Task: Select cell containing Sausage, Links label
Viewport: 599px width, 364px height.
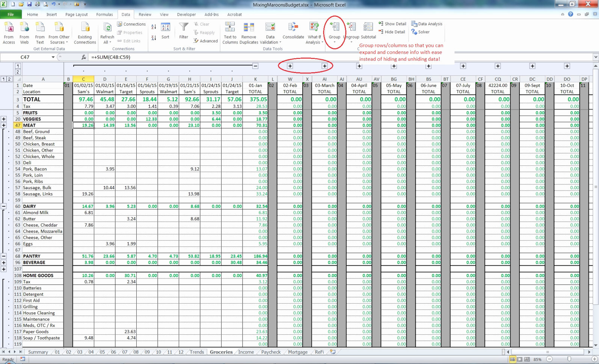Action: click(x=43, y=194)
